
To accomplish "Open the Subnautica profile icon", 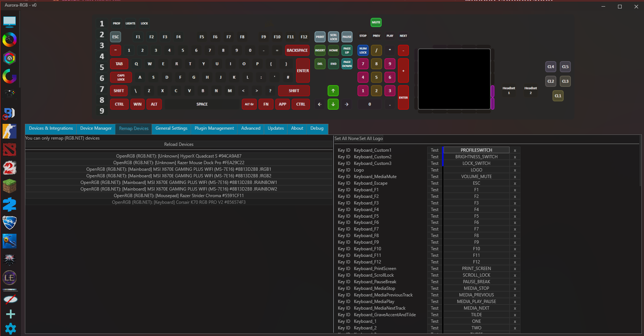I will 10,241.
